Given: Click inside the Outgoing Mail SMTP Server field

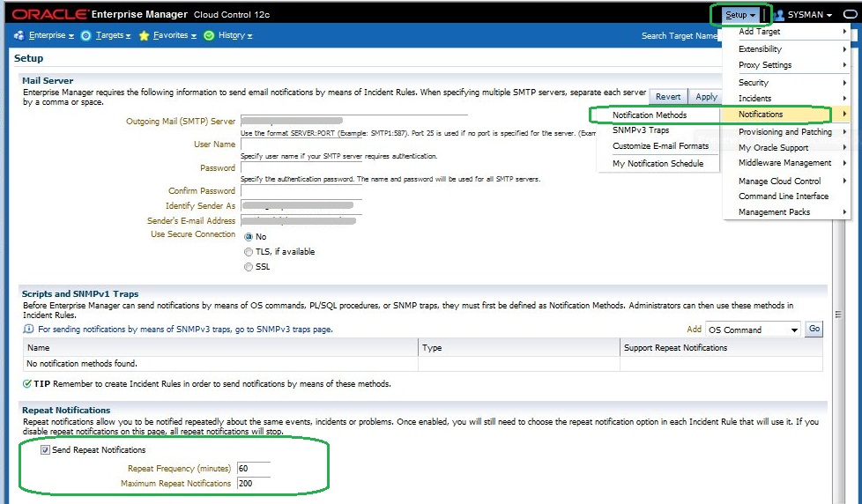Looking at the screenshot, I should [353, 121].
